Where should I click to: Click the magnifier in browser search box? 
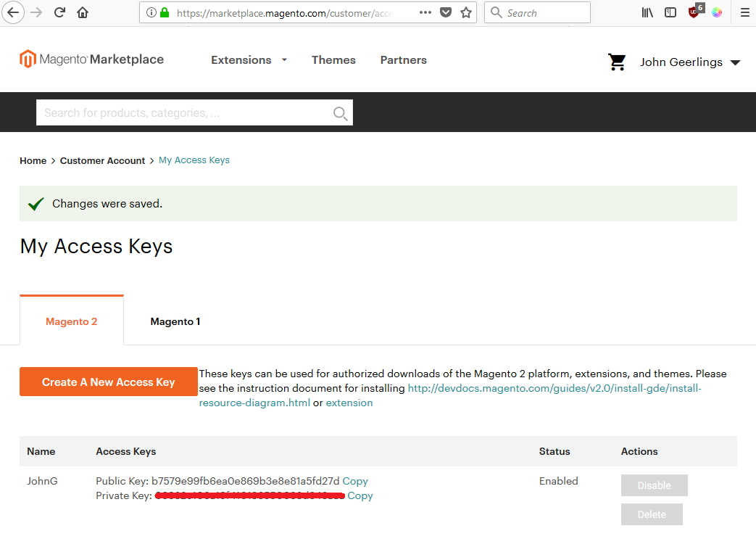(496, 12)
